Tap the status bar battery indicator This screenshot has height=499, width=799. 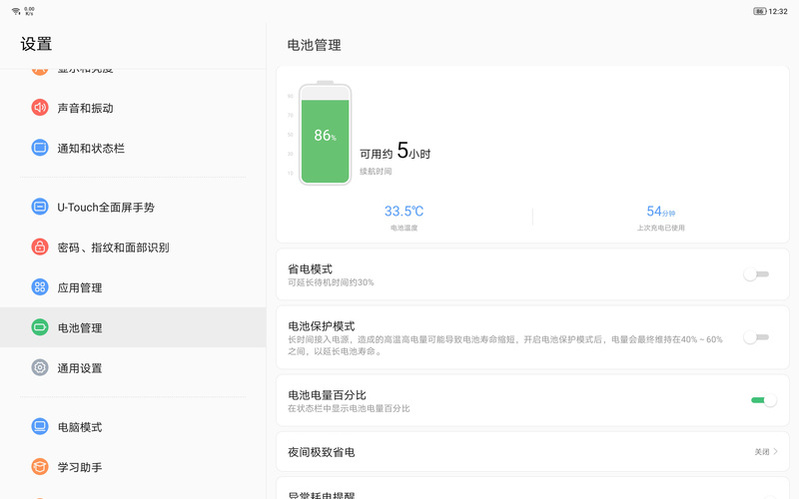click(760, 11)
